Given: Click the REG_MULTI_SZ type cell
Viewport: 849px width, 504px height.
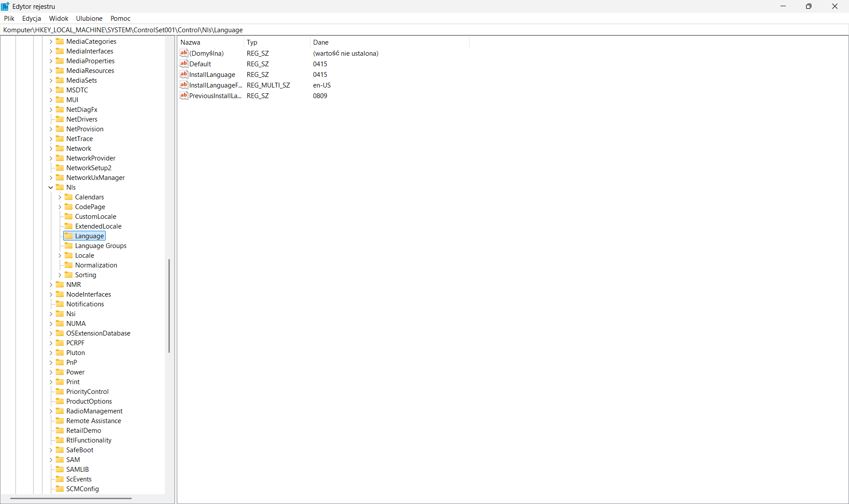Looking at the screenshot, I should (x=268, y=85).
